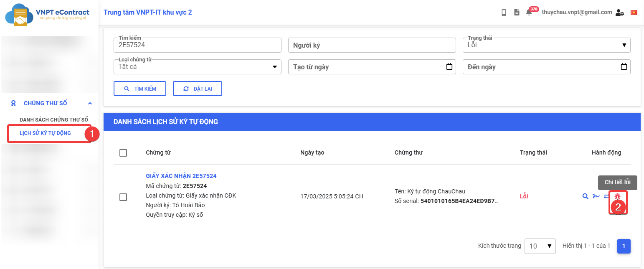This screenshot has width=644, height=269.
Task: Tick the checkbox for GIẤY XÁC NHẬN 2E57524
Action: 123,197
